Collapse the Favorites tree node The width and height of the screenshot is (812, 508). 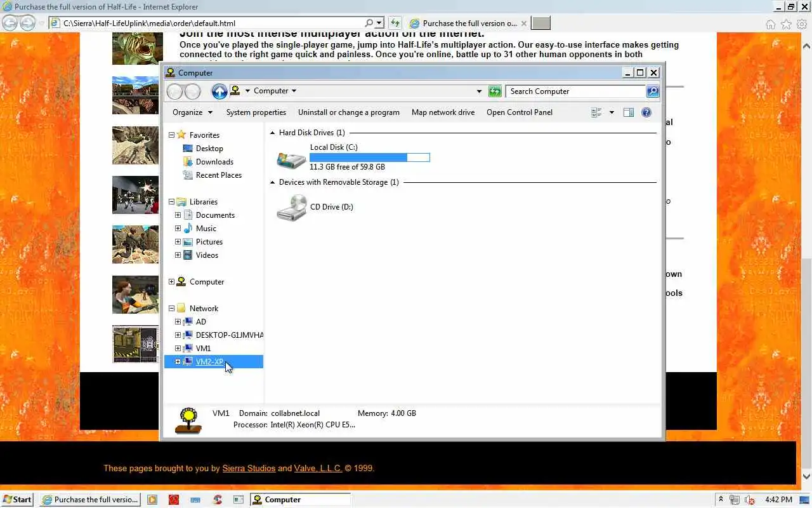tap(171, 135)
